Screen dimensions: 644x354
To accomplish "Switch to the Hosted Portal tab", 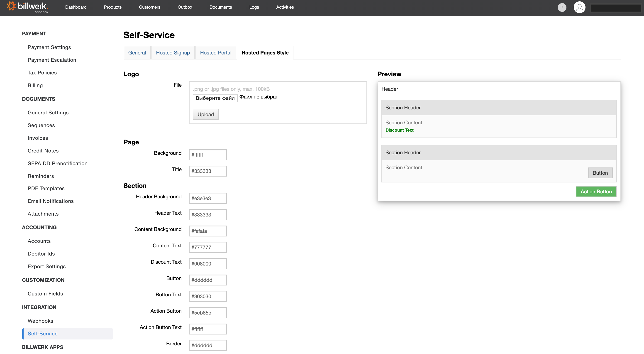I will pos(215,53).
